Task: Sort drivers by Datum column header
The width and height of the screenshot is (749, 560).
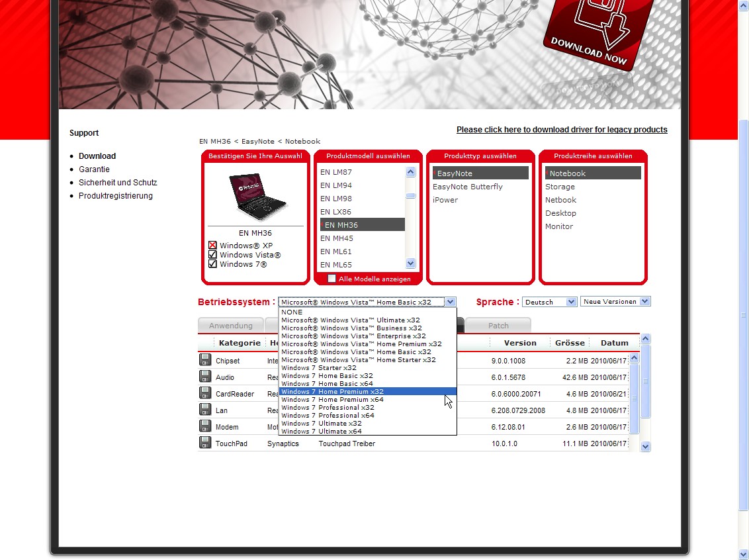Action: 614,343
